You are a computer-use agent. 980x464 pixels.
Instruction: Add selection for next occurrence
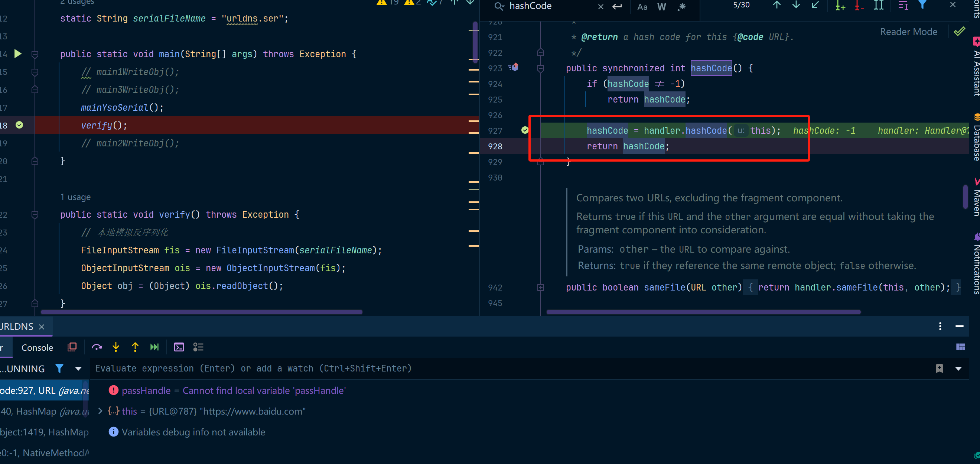coord(840,5)
